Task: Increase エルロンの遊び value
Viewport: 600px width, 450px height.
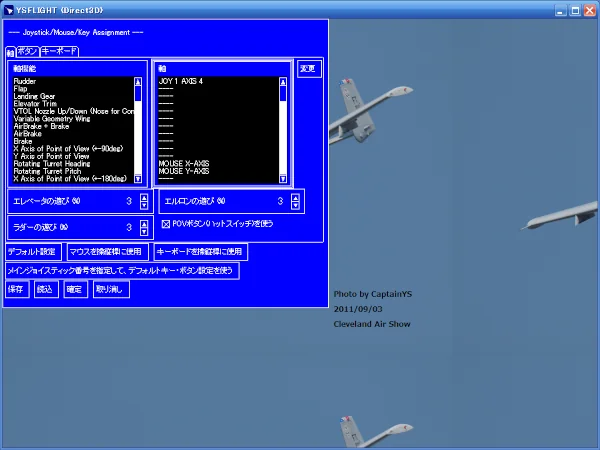Action: pos(295,197)
